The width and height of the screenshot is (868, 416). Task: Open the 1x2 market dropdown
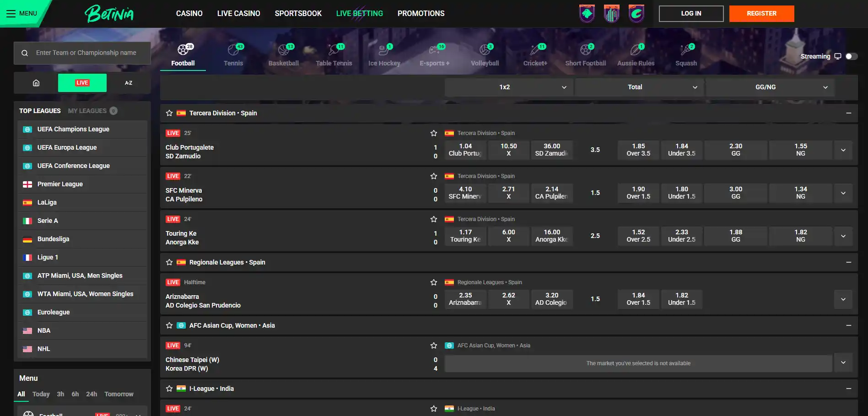509,87
